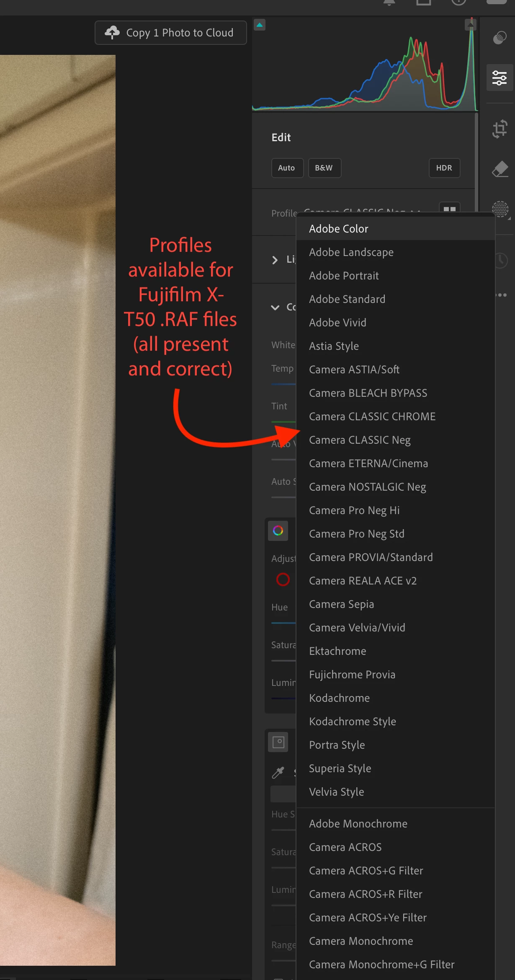This screenshot has width=515, height=980.
Task: Select Camera ETERNA/Cinema profile
Action: pyautogui.click(x=396, y=463)
